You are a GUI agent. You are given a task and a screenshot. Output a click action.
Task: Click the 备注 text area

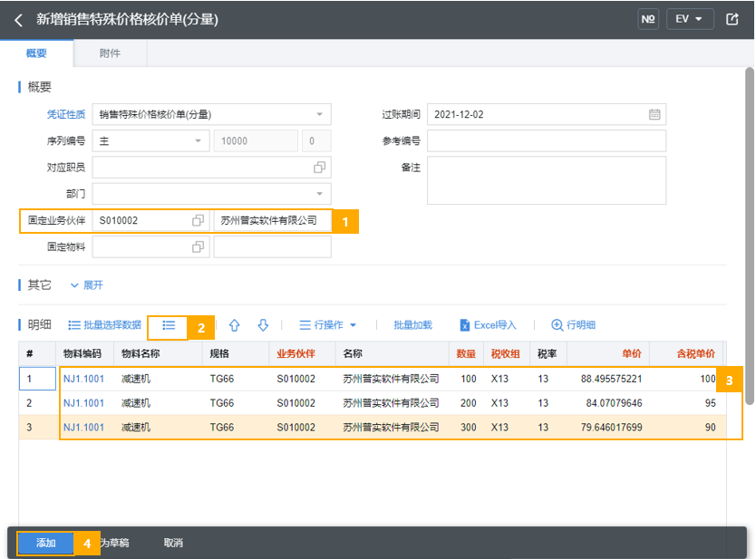(x=547, y=180)
